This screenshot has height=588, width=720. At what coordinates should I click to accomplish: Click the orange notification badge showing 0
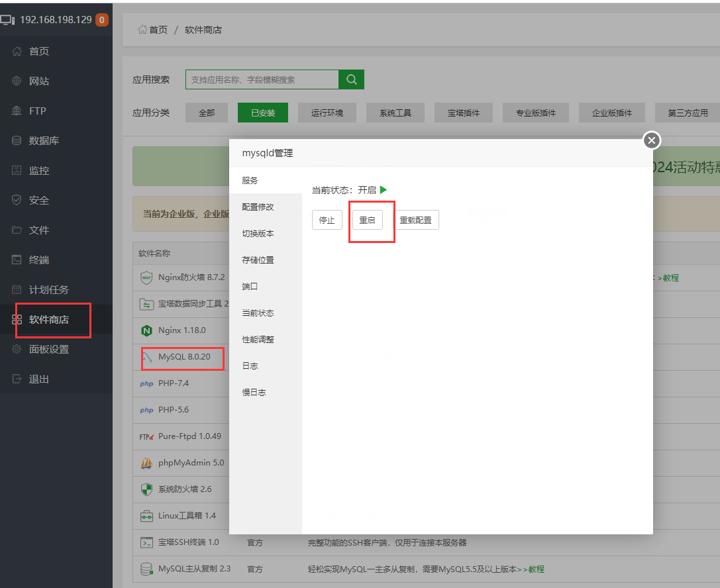click(101, 20)
